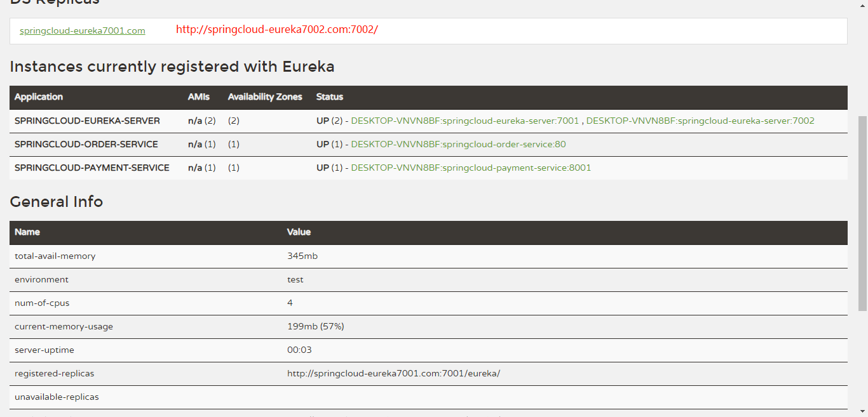The image size is (868, 417).
Task: Click the Instances currently registered heading
Action: click(170, 67)
